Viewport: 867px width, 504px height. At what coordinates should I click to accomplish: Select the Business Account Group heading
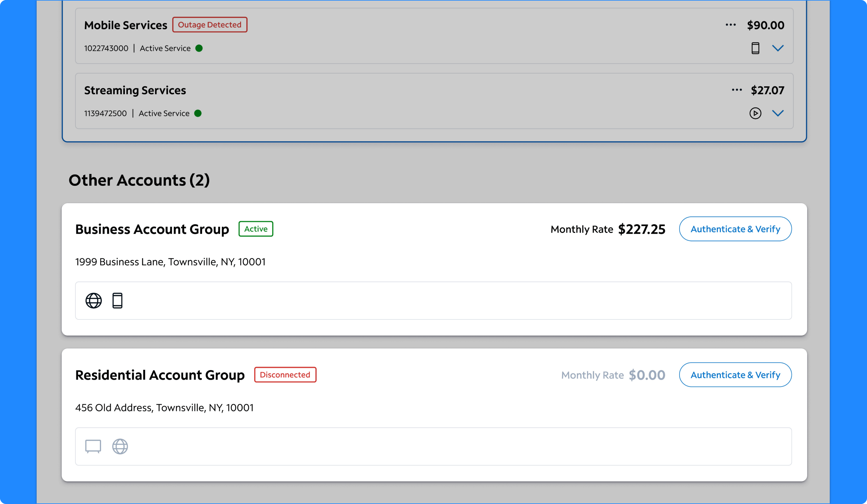click(152, 229)
